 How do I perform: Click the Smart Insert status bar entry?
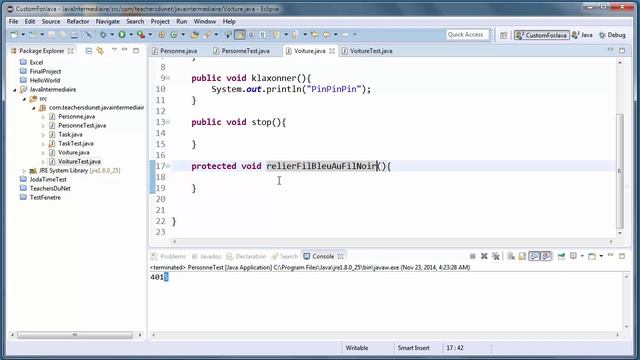point(413,348)
